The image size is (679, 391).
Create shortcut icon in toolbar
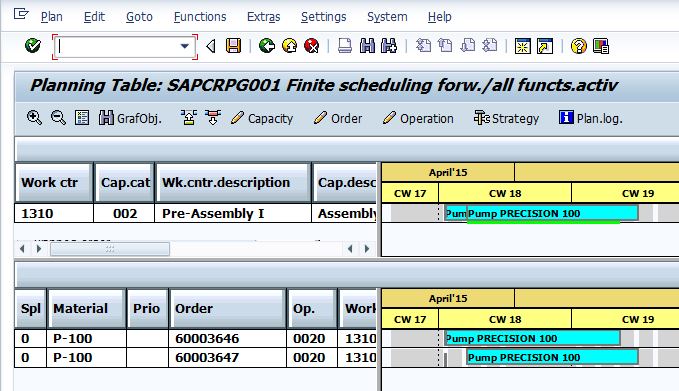(x=545, y=45)
